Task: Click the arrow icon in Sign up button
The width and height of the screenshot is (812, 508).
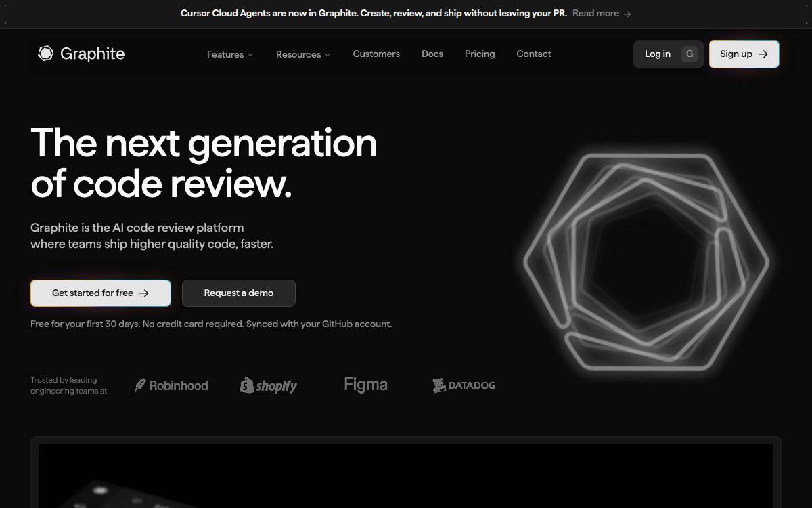Action: coord(763,54)
